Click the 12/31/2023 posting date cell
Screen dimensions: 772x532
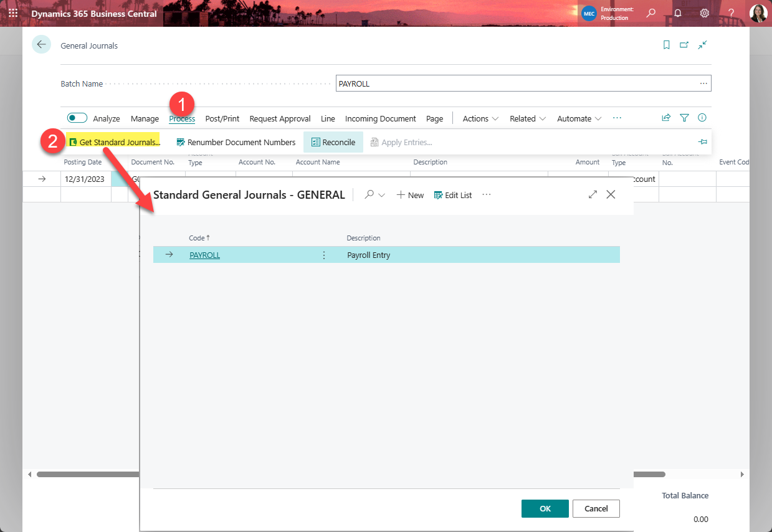point(85,179)
